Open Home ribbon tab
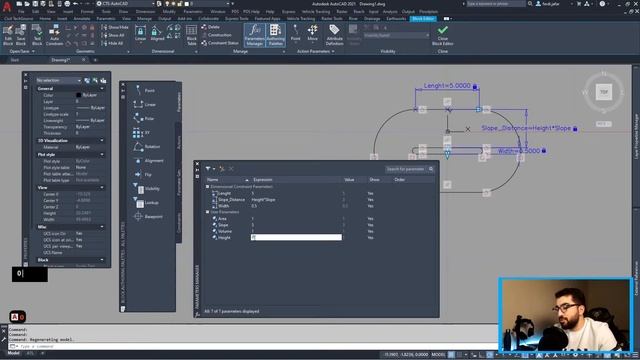The width and height of the screenshot is (640, 360). [x=45, y=19]
